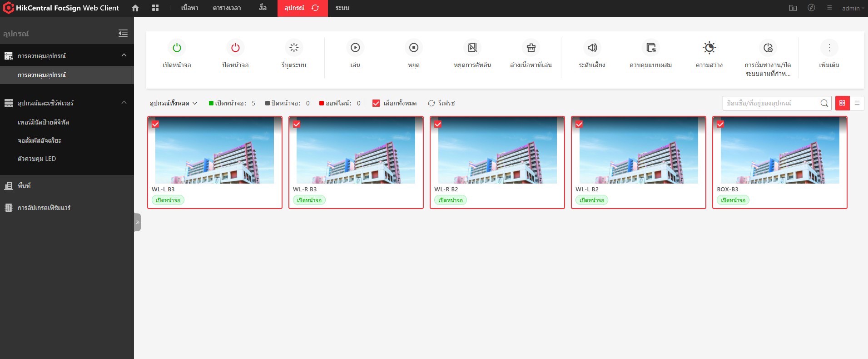Screen dimensions: 868x359
Task: Expand the all devices filter dropdown
Action: click(x=174, y=103)
